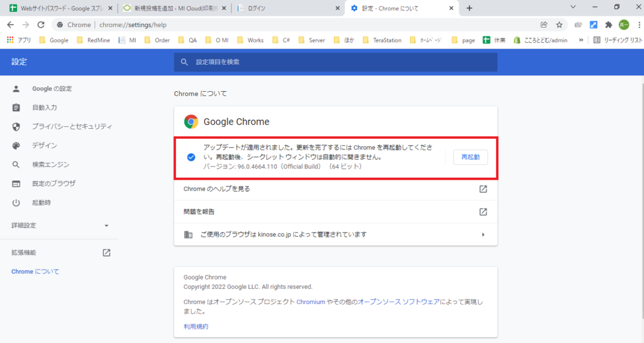Screen dimensions: 644x343
Task: Close the ログイン tab
Action: 338,8
